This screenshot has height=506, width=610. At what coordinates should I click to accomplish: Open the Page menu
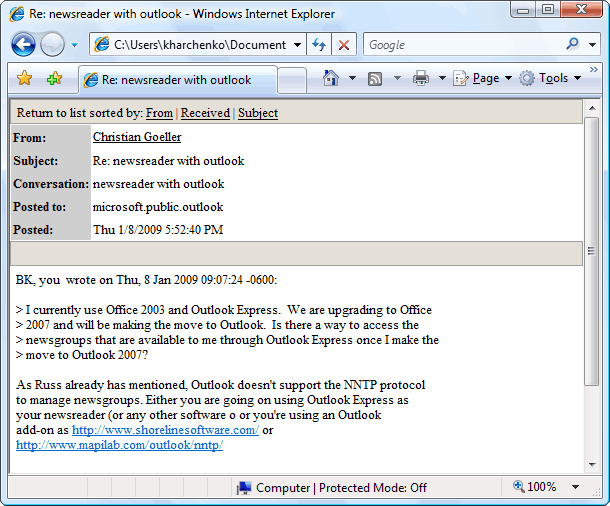pyautogui.click(x=485, y=78)
